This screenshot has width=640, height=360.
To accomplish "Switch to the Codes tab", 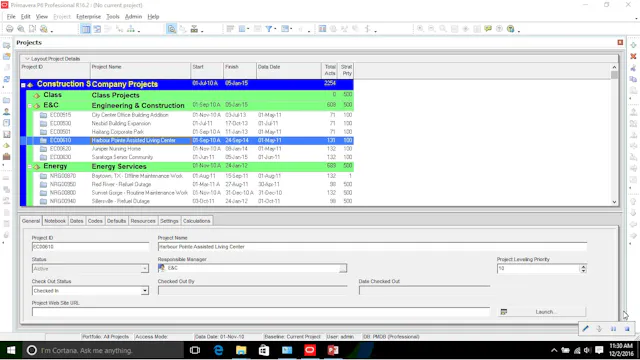I will (x=95, y=221).
